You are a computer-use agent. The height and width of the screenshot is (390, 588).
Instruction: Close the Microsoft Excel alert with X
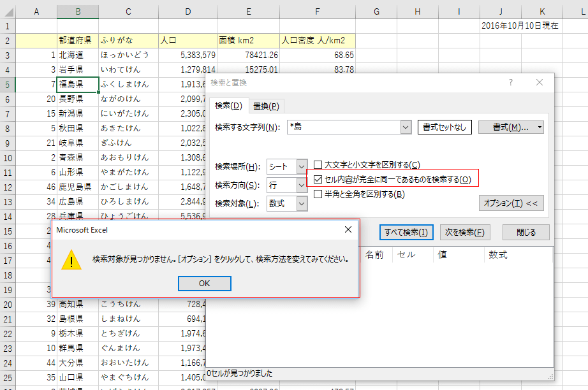pyautogui.click(x=348, y=229)
